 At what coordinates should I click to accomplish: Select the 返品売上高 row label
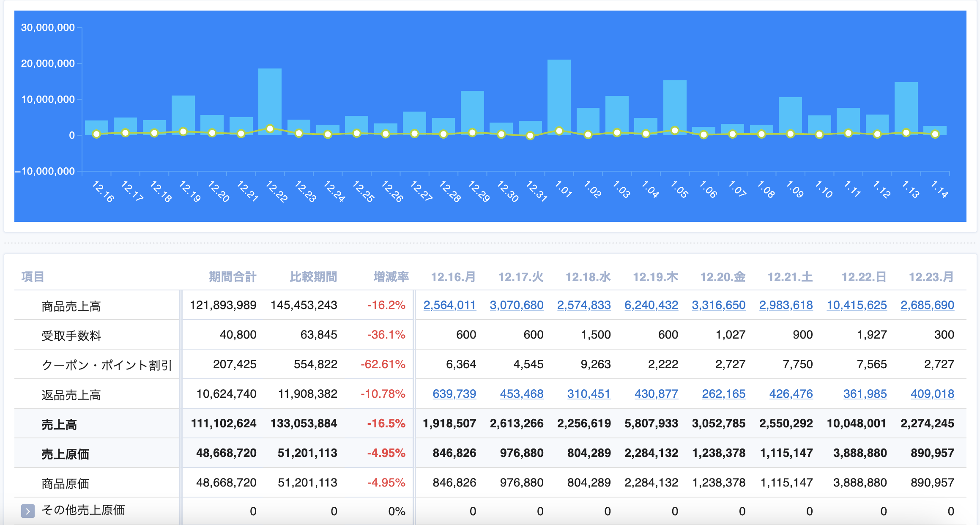coord(71,395)
